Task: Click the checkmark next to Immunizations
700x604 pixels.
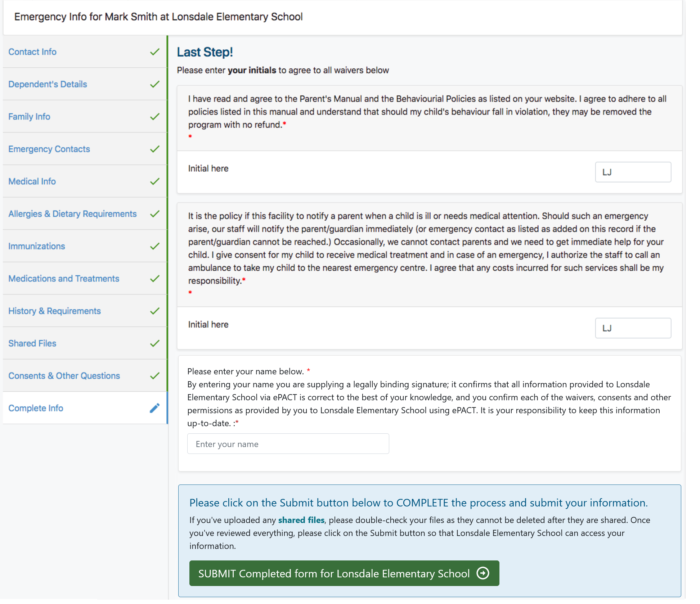Action: point(154,246)
